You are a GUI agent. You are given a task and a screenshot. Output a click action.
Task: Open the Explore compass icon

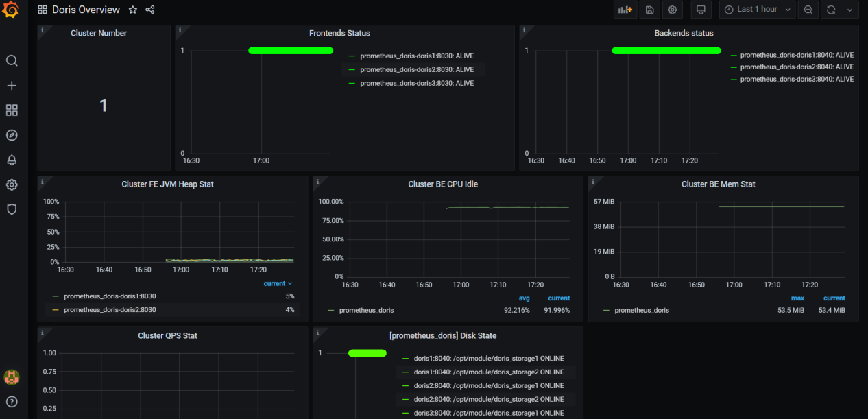click(x=12, y=135)
